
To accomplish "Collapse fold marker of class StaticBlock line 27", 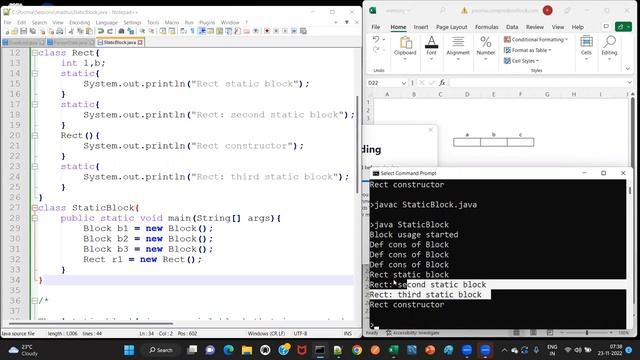I will 35,208.
